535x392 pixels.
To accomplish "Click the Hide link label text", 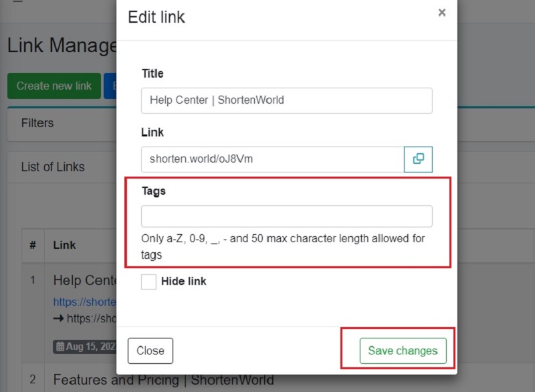I will pos(183,281).
